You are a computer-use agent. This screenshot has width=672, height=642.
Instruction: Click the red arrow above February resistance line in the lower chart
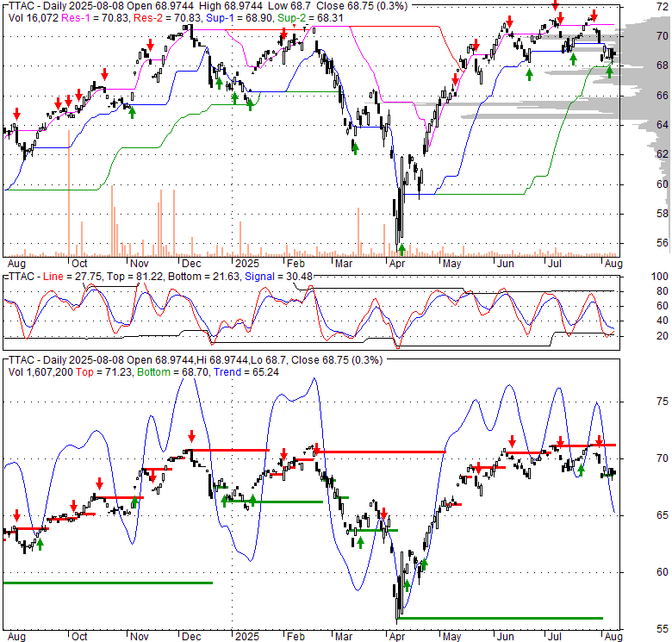click(x=316, y=448)
